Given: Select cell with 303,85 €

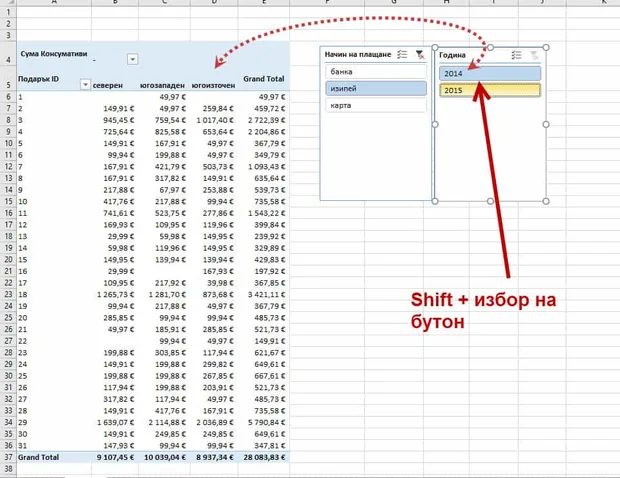Looking at the screenshot, I should pos(164,353).
